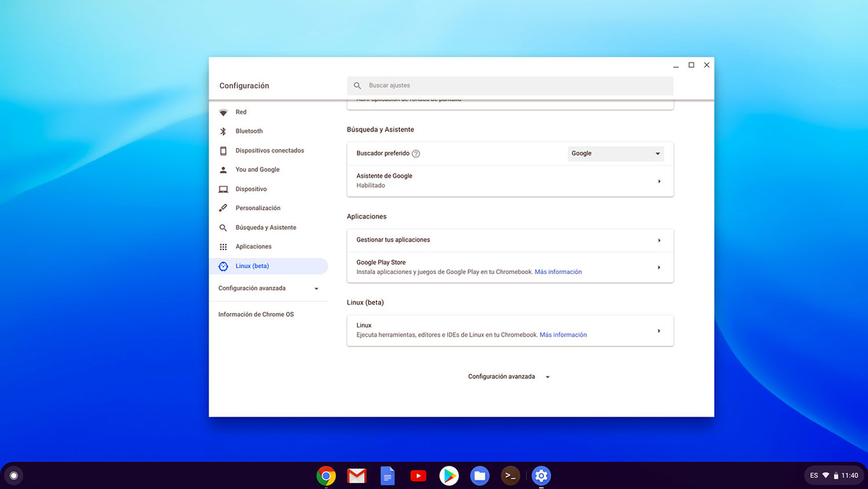Click the Dispositivos conectados sidebar icon
This screenshot has width=868, height=489.
click(223, 150)
